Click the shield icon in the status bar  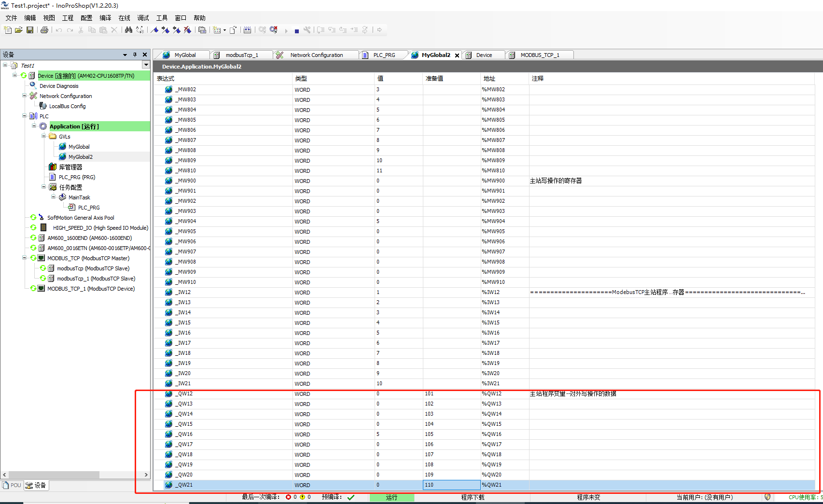767,497
